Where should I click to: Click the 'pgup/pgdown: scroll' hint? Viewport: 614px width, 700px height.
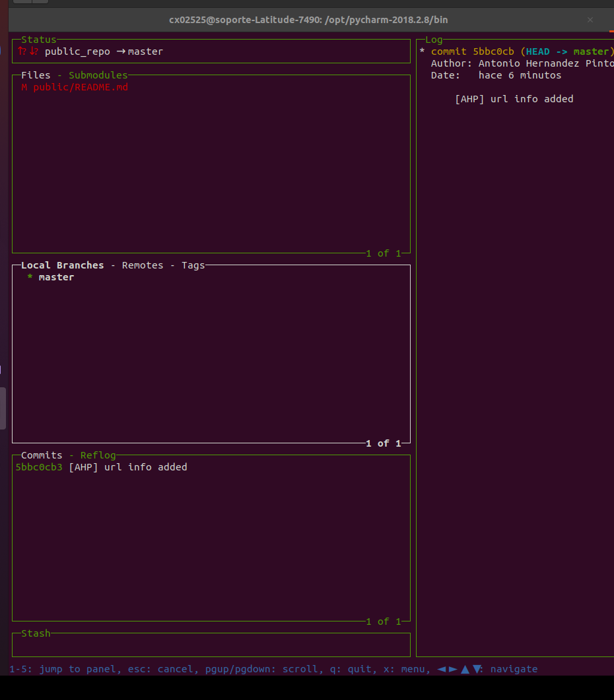pos(261,669)
